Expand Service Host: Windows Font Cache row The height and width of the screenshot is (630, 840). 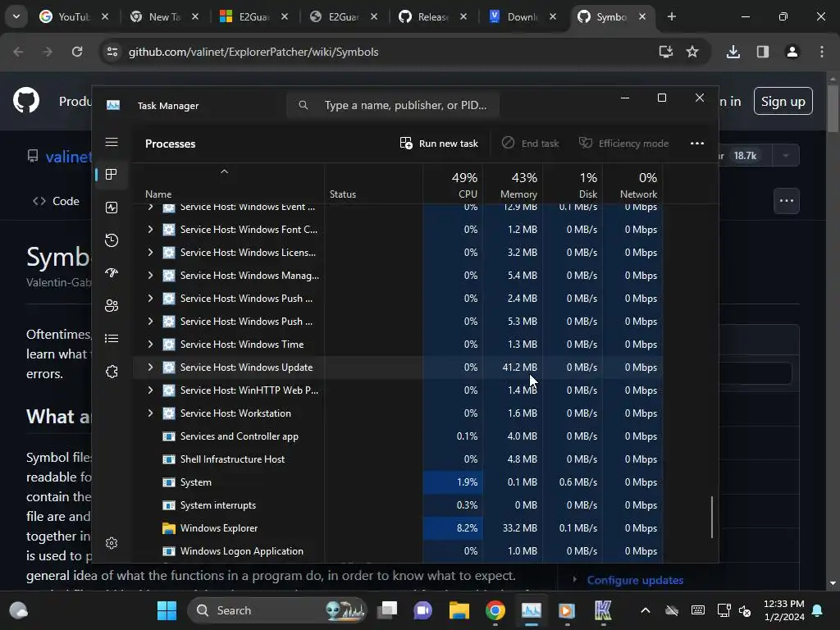pos(151,230)
